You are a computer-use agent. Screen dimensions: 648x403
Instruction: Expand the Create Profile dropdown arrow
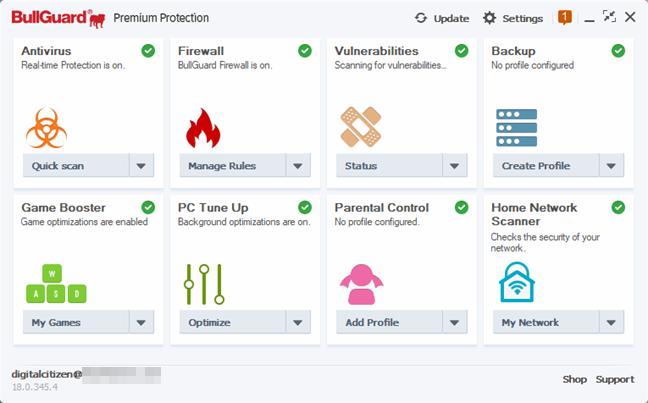point(611,166)
